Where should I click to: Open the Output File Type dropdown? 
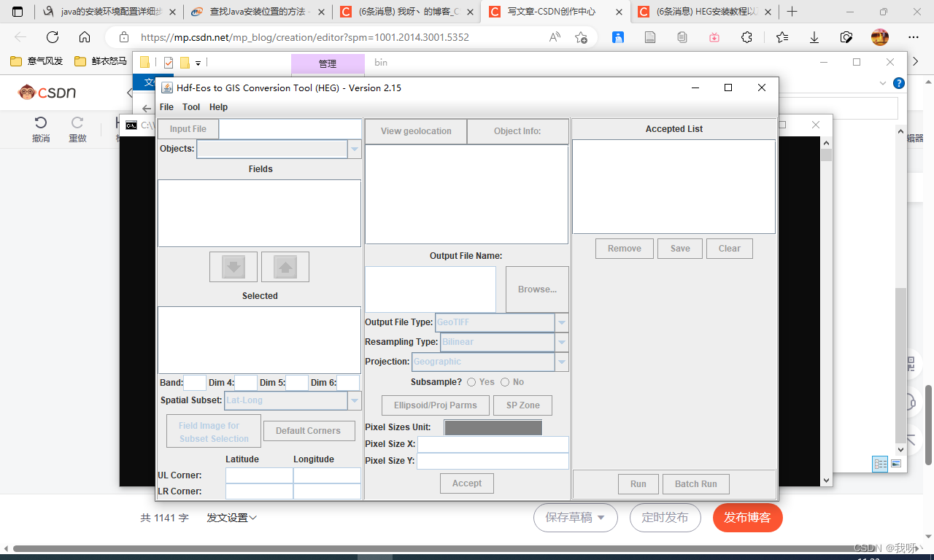click(x=561, y=322)
